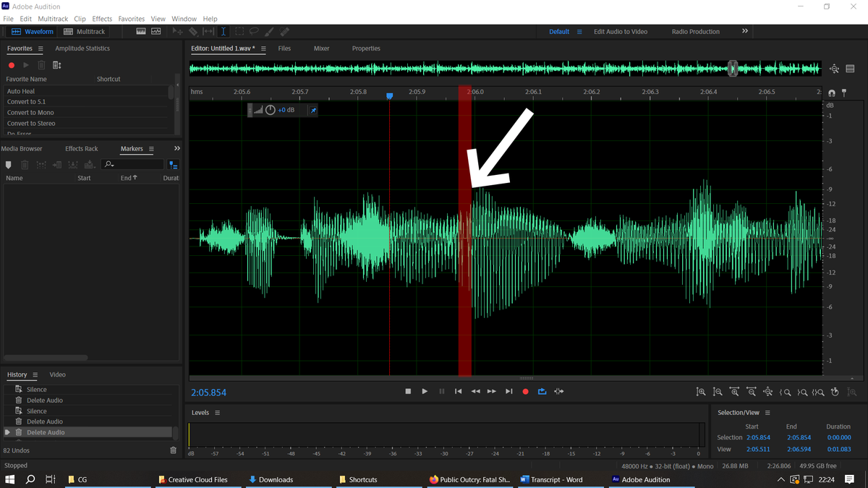Image resolution: width=868 pixels, height=488 pixels.
Task: Switch to Multitrack view
Action: pos(85,32)
